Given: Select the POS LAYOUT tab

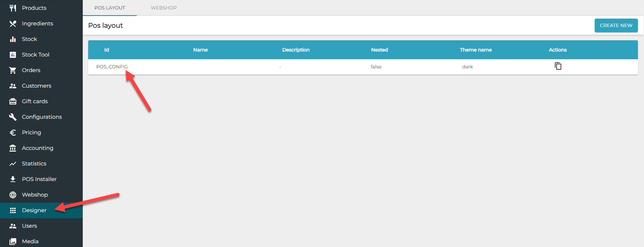Looking at the screenshot, I should (110, 8).
